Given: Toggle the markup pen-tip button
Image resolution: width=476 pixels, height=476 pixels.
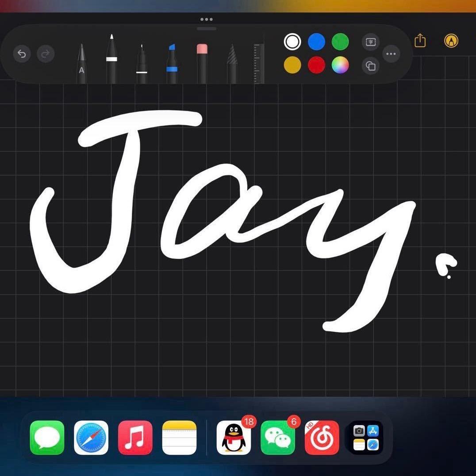Looking at the screenshot, I should point(451,41).
